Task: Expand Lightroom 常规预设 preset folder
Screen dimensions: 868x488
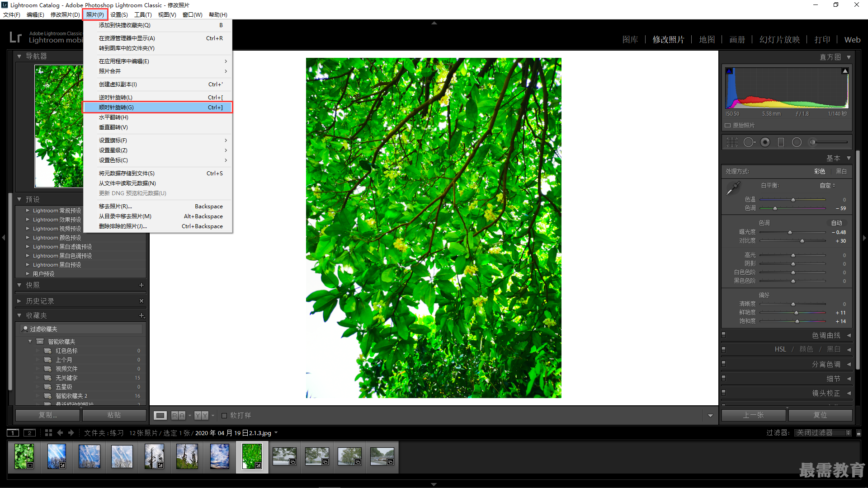Action: pyautogui.click(x=28, y=211)
